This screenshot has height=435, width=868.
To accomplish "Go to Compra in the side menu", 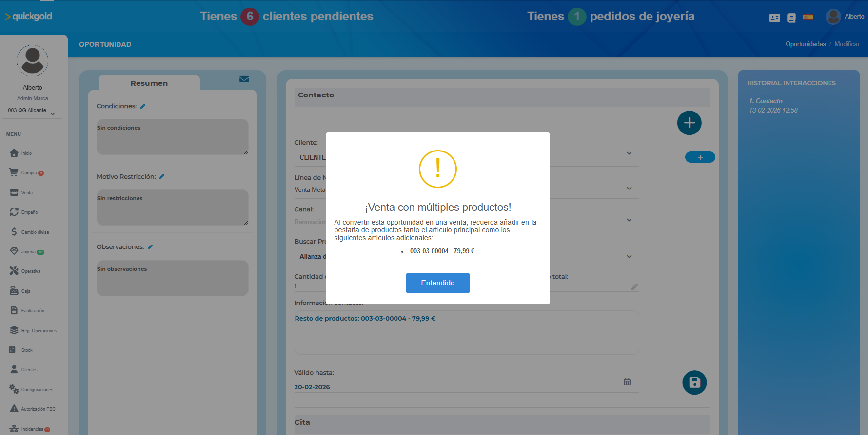I will [28, 173].
